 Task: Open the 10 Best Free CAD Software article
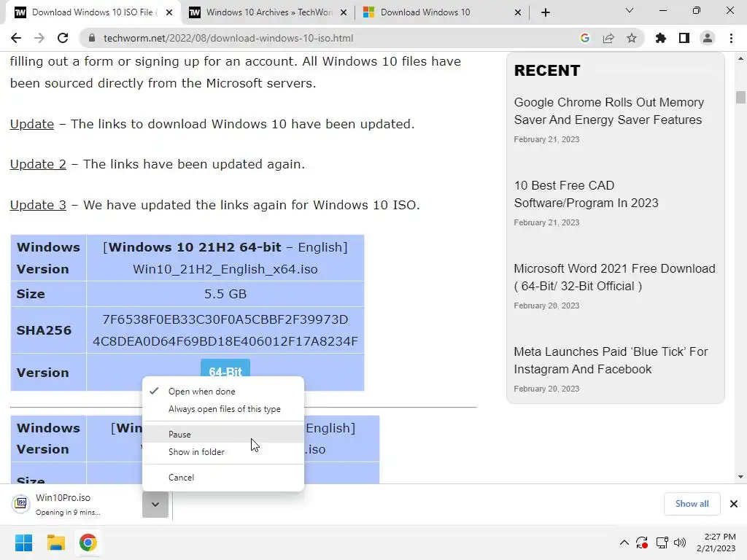point(586,194)
